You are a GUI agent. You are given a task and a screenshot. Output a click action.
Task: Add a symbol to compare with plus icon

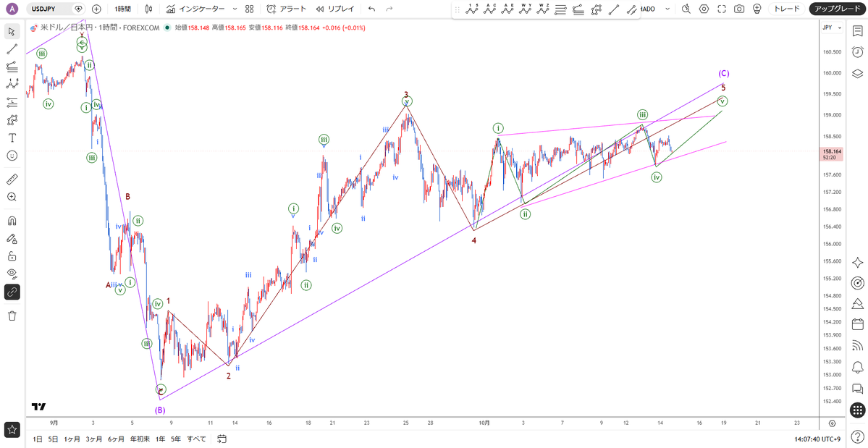coord(96,9)
